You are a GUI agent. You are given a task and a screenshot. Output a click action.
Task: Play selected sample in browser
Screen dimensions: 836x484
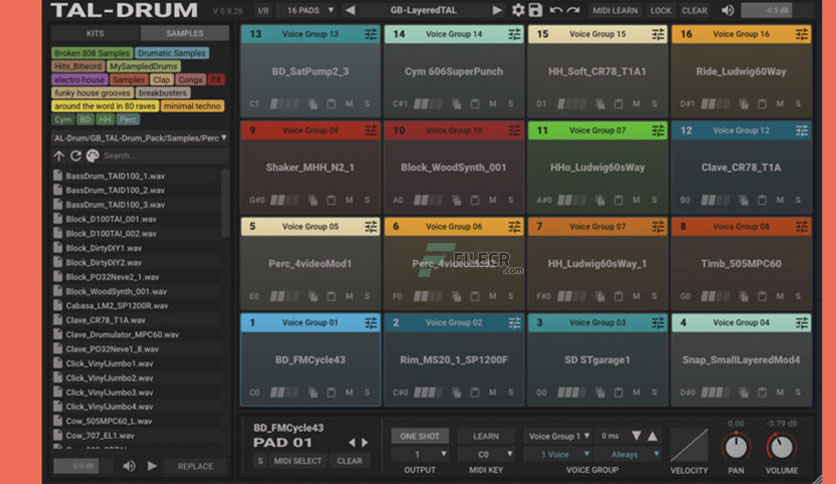[152, 466]
